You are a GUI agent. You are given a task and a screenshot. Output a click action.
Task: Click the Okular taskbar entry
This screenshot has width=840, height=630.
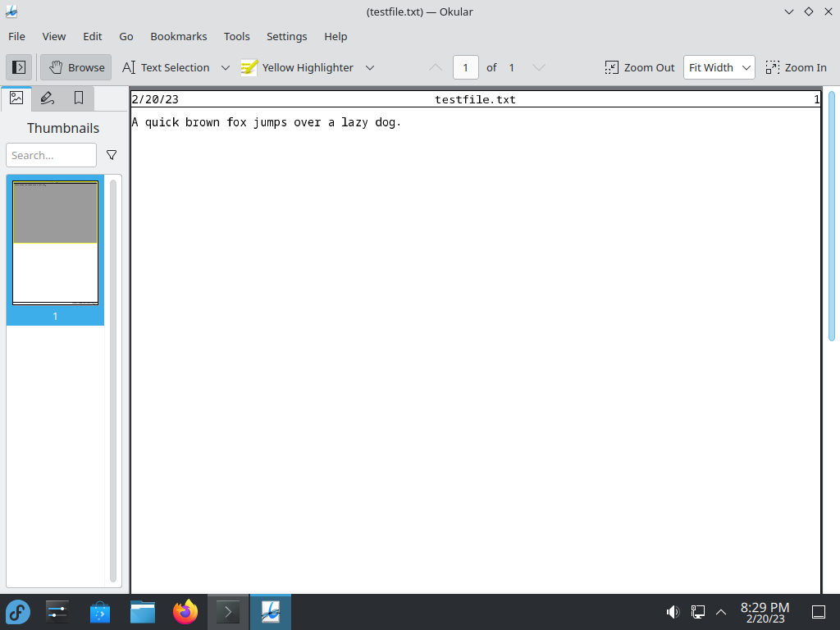[271, 612]
